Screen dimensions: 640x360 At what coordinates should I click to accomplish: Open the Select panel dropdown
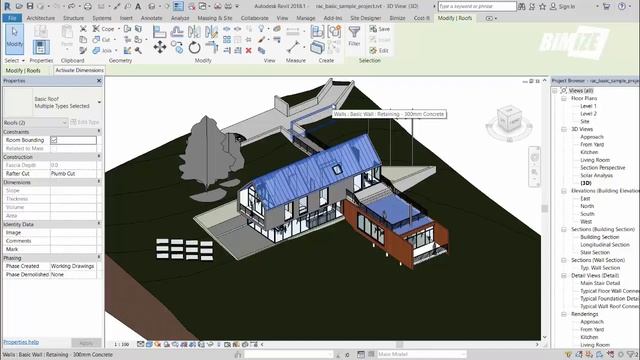coord(14,60)
